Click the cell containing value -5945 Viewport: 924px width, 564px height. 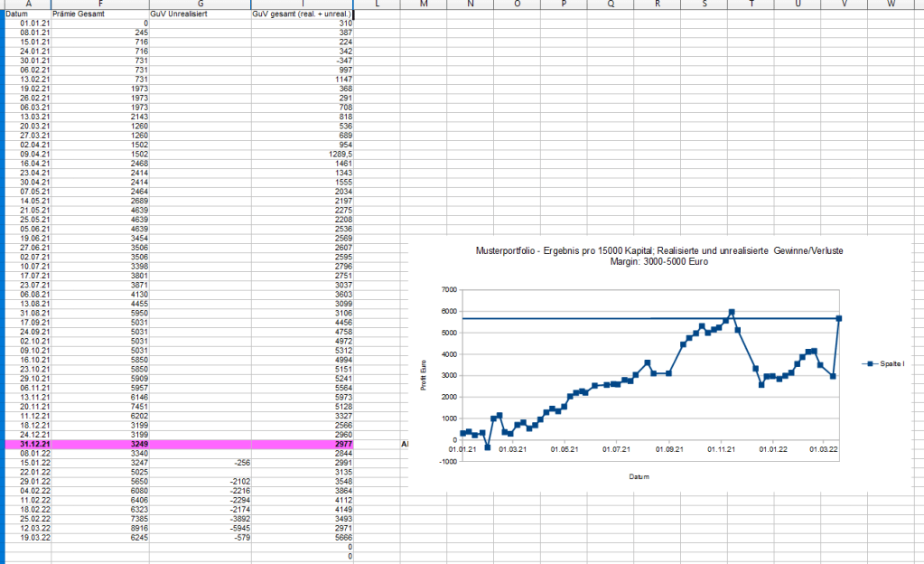(200, 529)
